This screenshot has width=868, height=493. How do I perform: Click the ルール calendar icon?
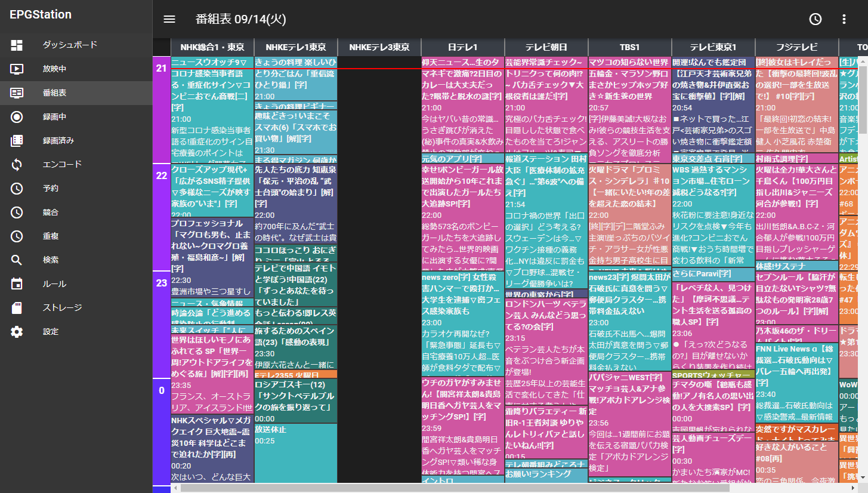click(x=17, y=284)
